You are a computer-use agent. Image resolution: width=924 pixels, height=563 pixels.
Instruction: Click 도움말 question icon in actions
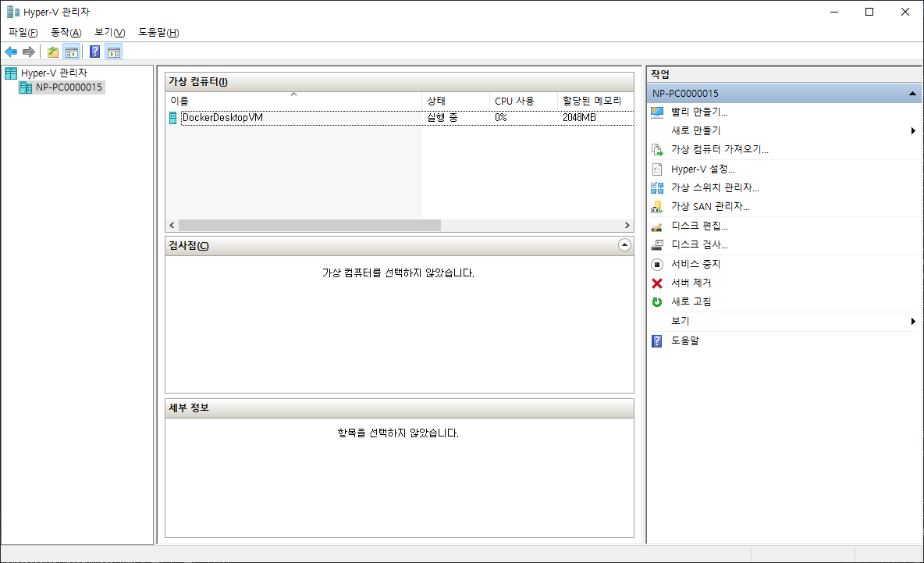tap(657, 341)
